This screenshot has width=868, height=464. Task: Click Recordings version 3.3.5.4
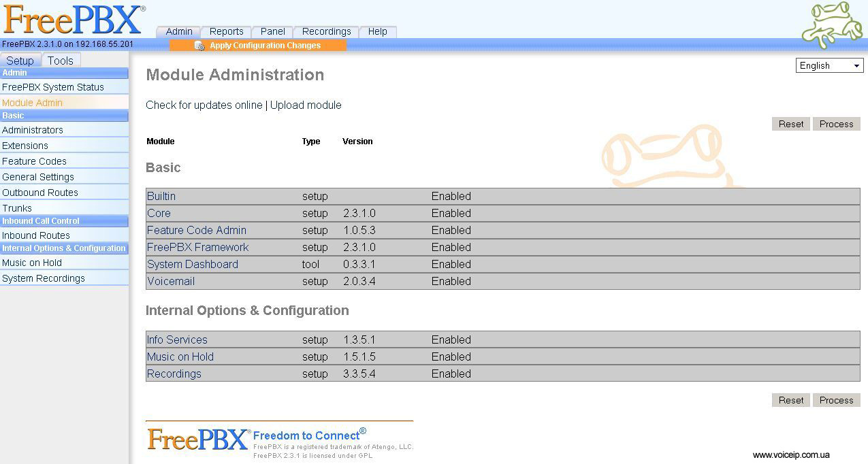(359, 374)
